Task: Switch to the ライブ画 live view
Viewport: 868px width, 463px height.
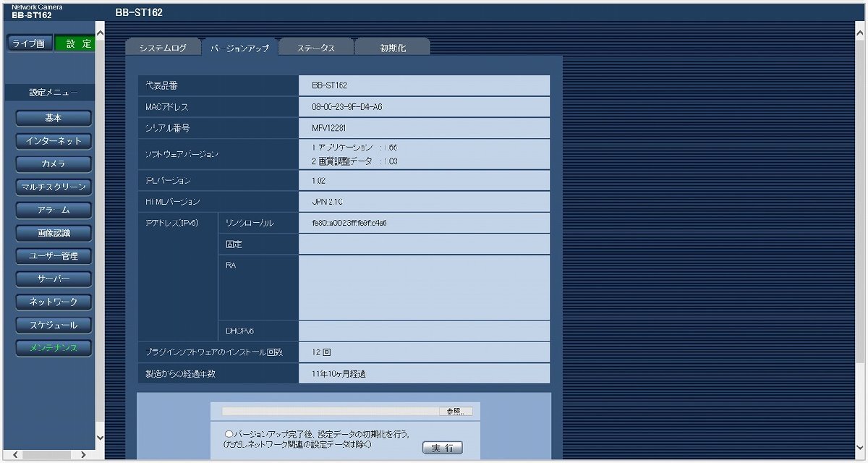Action: [x=28, y=43]
